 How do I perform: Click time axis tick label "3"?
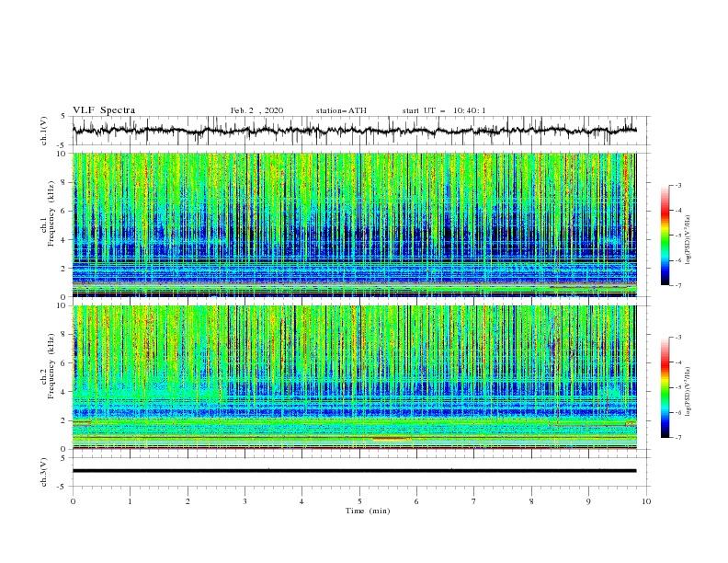click(x=245, y=501)
